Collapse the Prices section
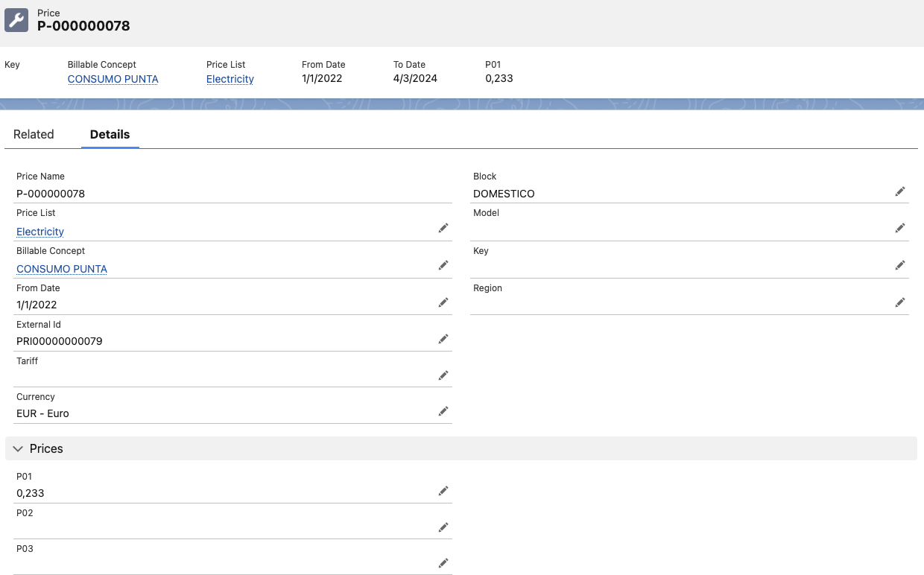Viewport: 924px width, 575px height. 19,448
